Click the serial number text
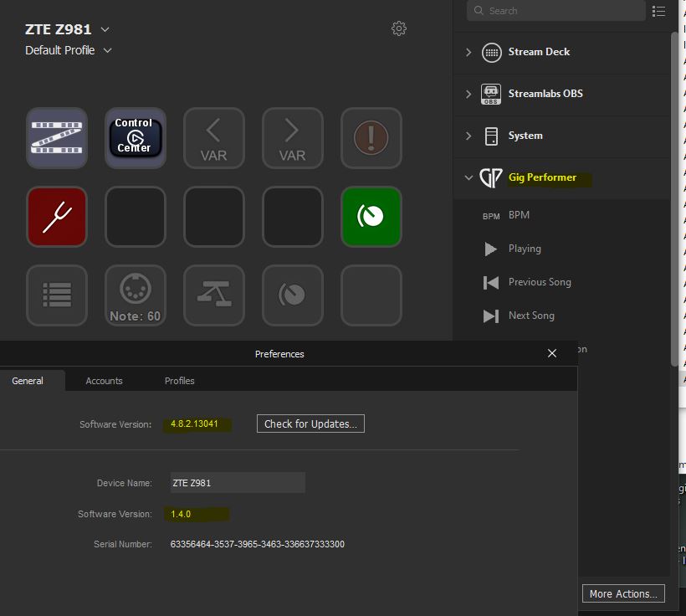Viewport: 686px width, 616px height. [258, 544]
